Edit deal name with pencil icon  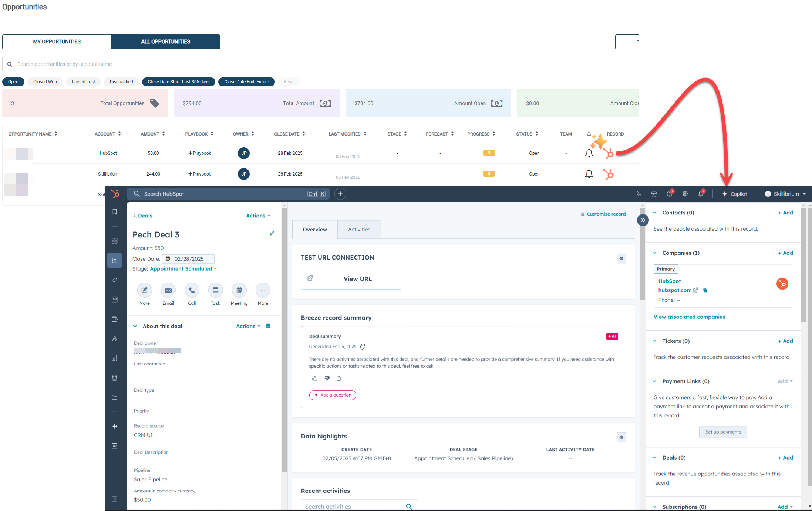click(x=272, y=233)
